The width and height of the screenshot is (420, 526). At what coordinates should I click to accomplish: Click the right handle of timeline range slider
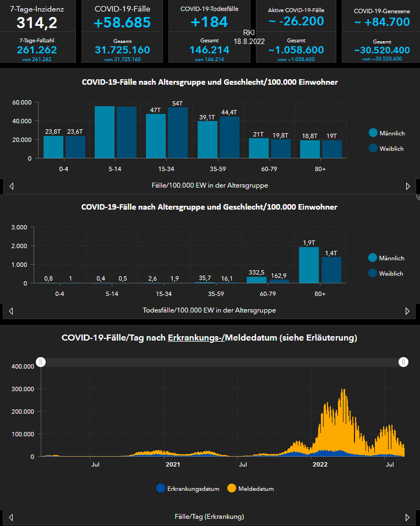(403, 361)
